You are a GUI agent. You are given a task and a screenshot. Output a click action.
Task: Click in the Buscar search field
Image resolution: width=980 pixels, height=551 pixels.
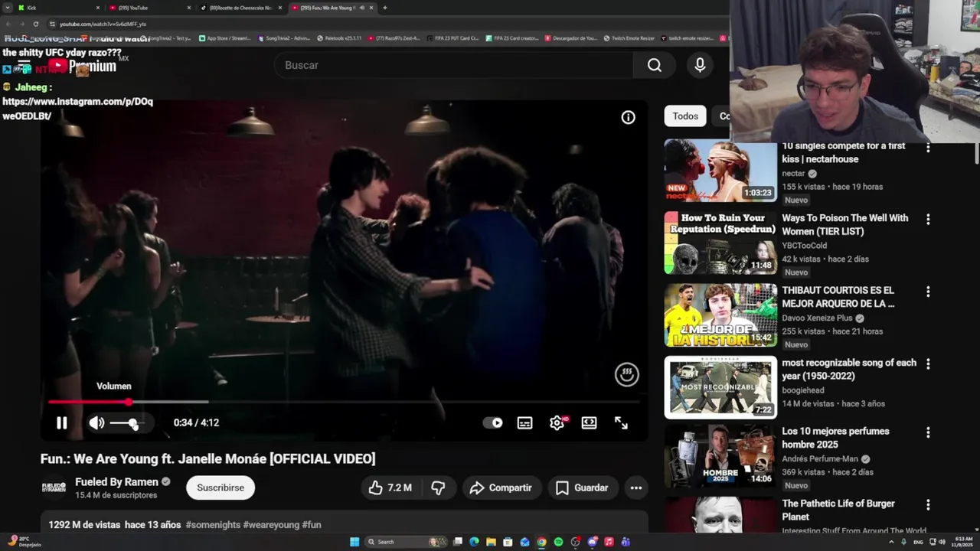[456, 65]
